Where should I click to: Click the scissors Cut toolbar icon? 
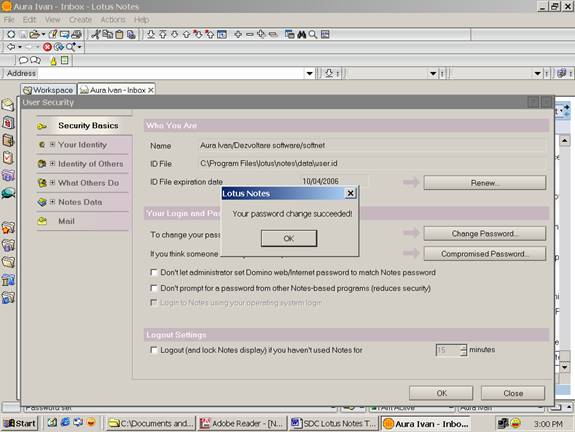(x=96, y=34)
